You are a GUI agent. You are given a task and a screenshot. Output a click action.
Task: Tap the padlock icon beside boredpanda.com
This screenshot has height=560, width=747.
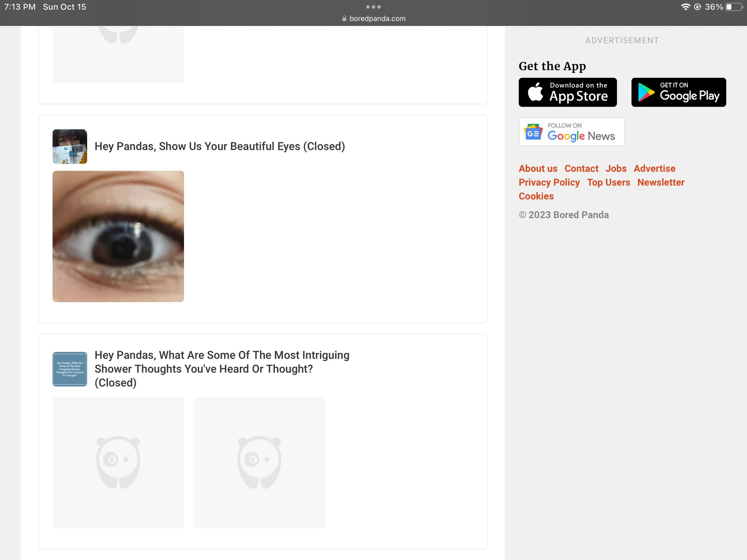[344, 18]
